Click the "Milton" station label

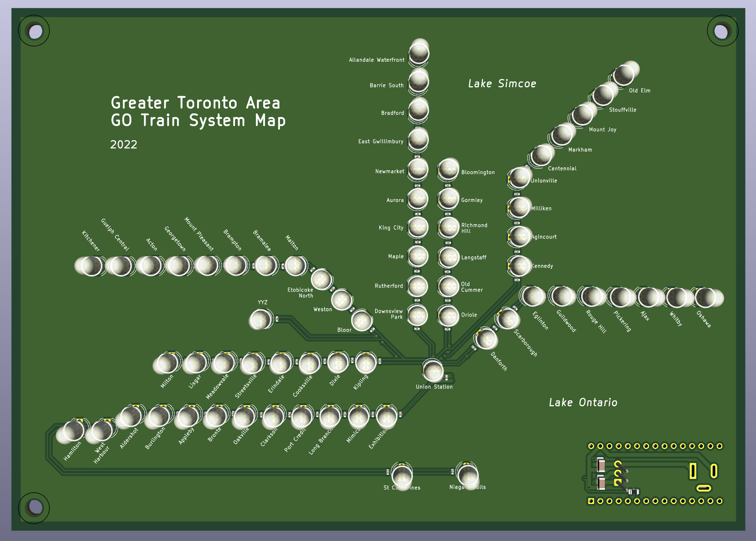(167, 381)
